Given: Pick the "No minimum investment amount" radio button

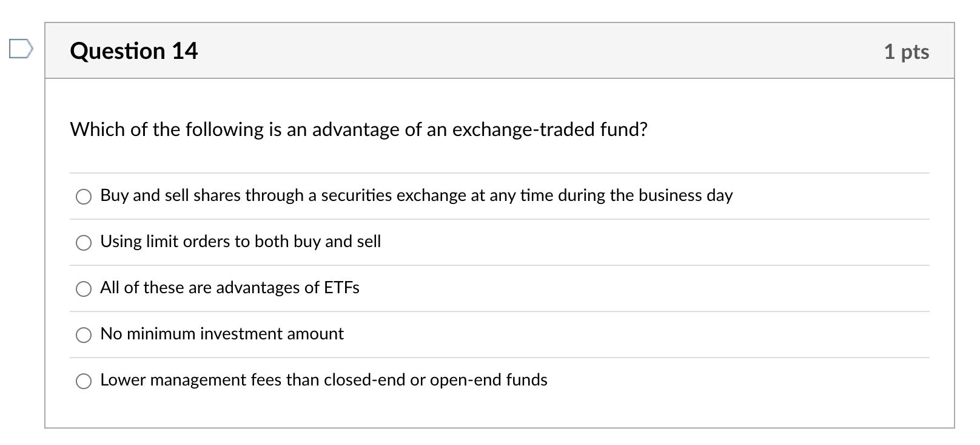Looking at the screenshot, I should [84, 335].
